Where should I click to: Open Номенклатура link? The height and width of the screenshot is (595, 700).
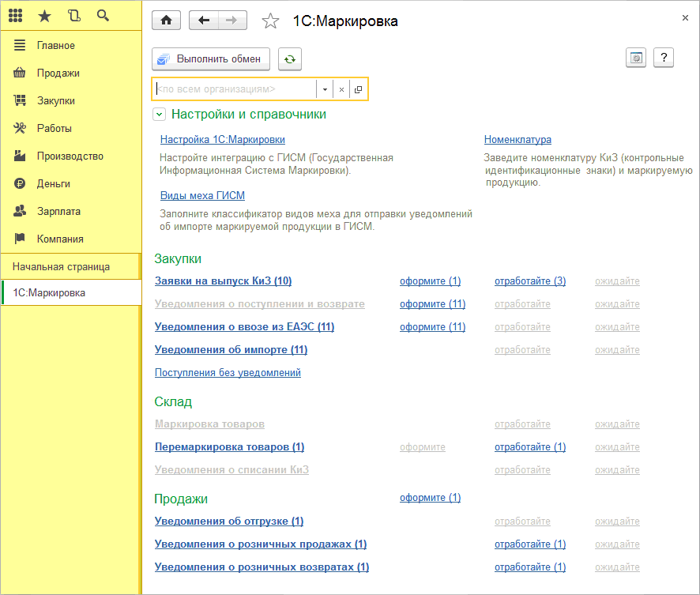pos(517,140)
